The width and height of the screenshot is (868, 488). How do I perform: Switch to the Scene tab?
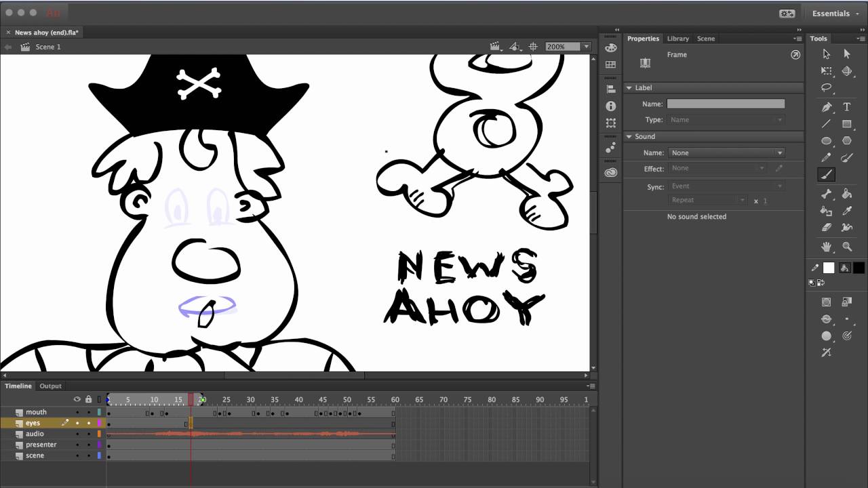[x=706, y=39]
